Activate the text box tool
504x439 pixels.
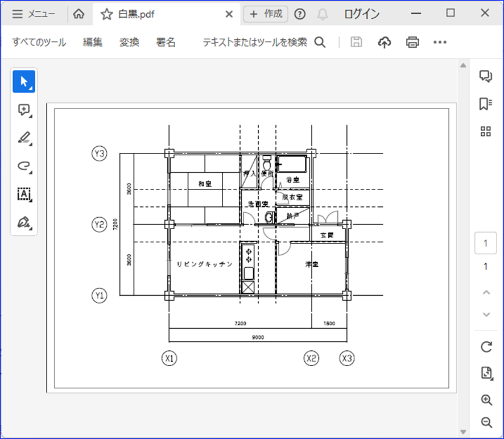coord(24,194)
